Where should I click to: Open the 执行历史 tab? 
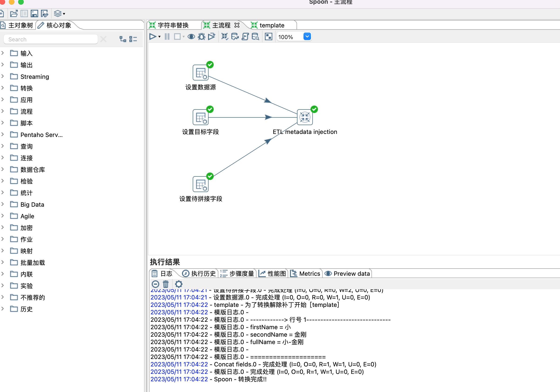coord(203,273)
